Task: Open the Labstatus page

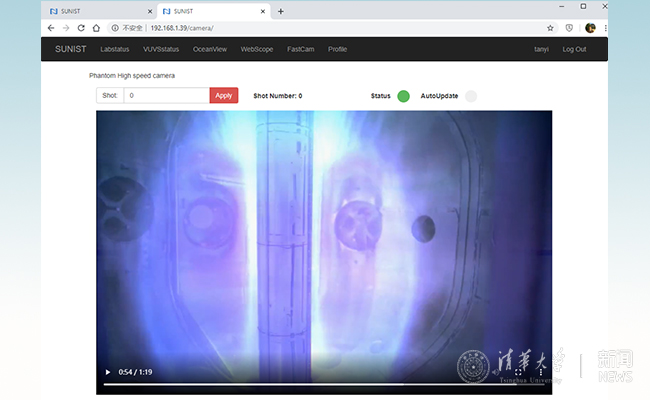Action: (x=116, y=49)
